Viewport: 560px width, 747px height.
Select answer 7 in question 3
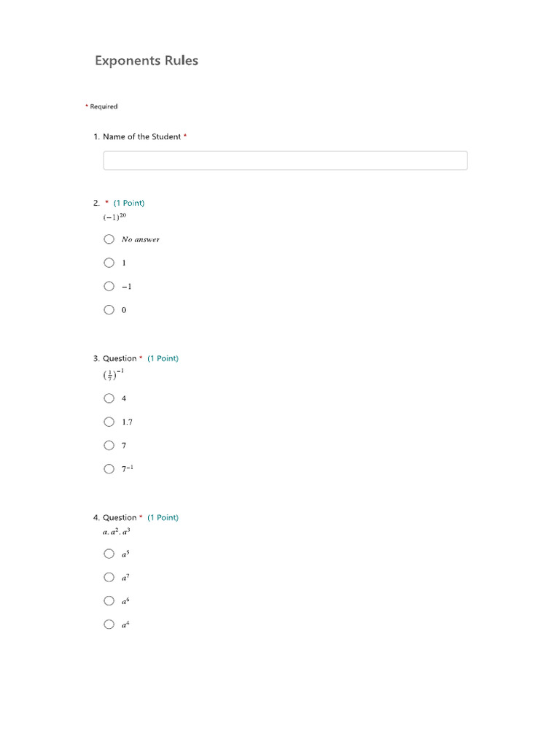109,446
